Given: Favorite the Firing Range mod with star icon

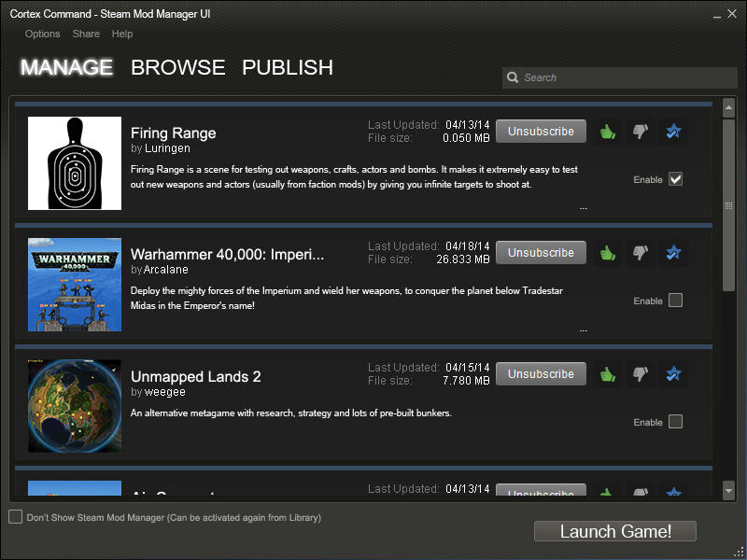Looking at the screenshot, I should coord(673,132).
